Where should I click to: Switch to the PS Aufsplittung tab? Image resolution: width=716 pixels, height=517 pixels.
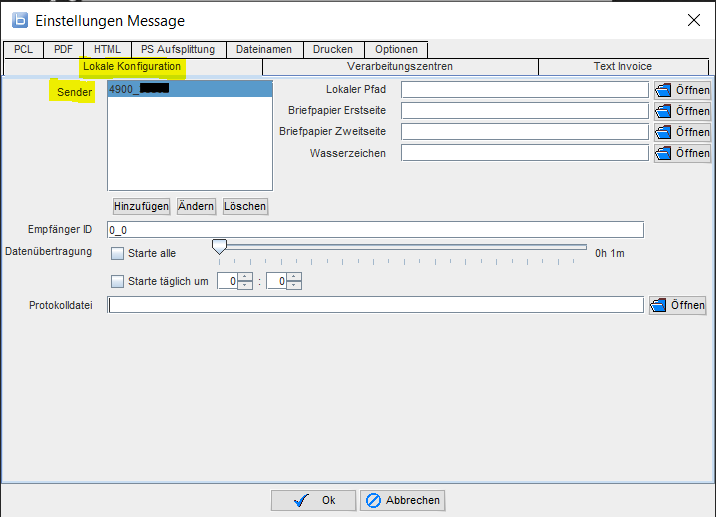click(x=177, y=49)
